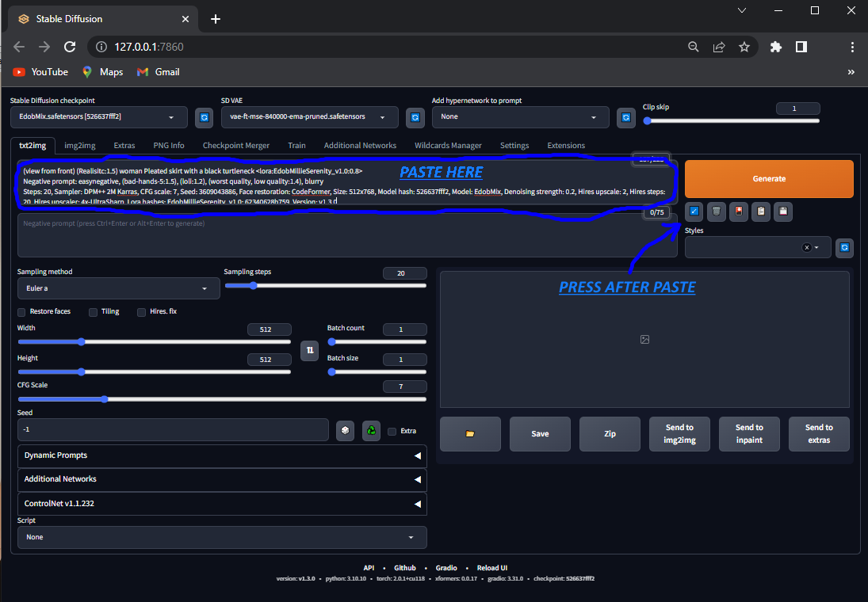The image size is (868, 602).
Task: Open the Script dropdown
Action: 222,537
